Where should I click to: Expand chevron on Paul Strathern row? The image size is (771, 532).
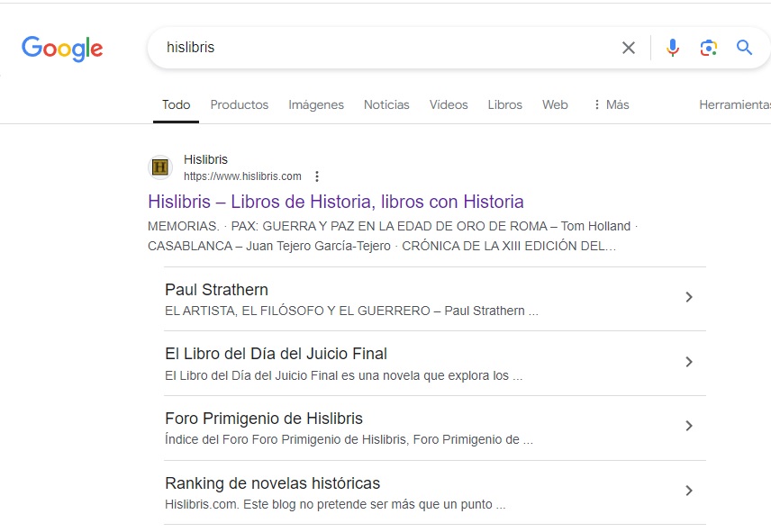tap(689, 297)
